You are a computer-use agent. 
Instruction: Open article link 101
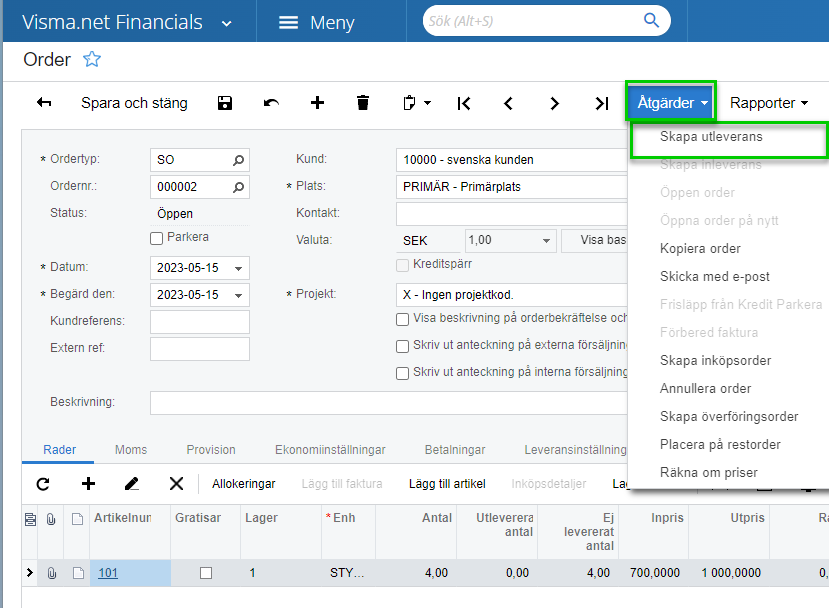tap(108, 573)
